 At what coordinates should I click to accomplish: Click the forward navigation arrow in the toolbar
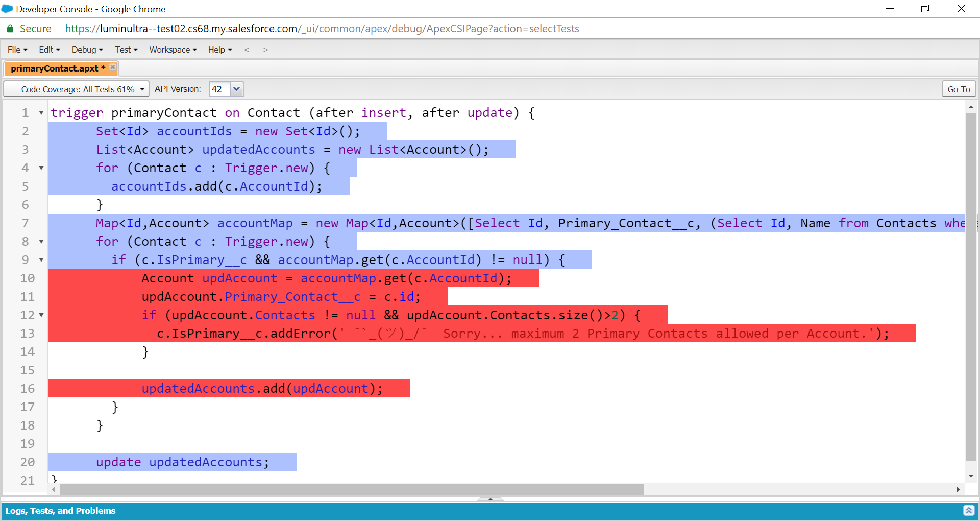(x=265, y=50)
